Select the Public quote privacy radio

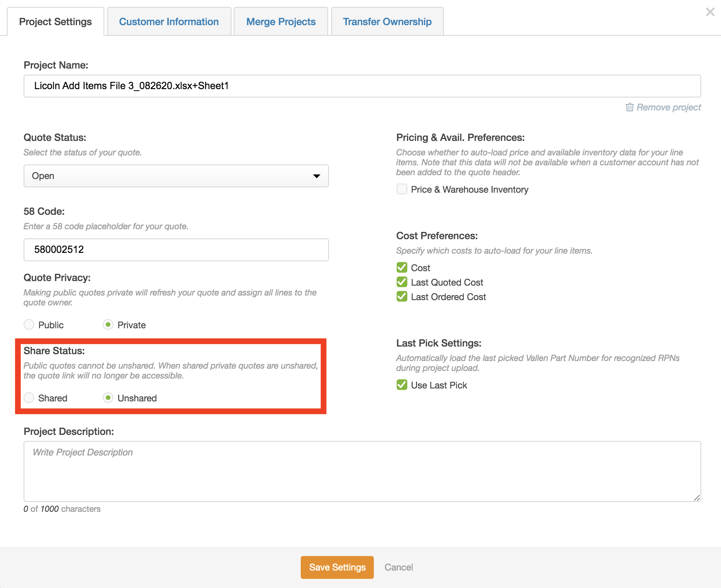tap(29, 325)
